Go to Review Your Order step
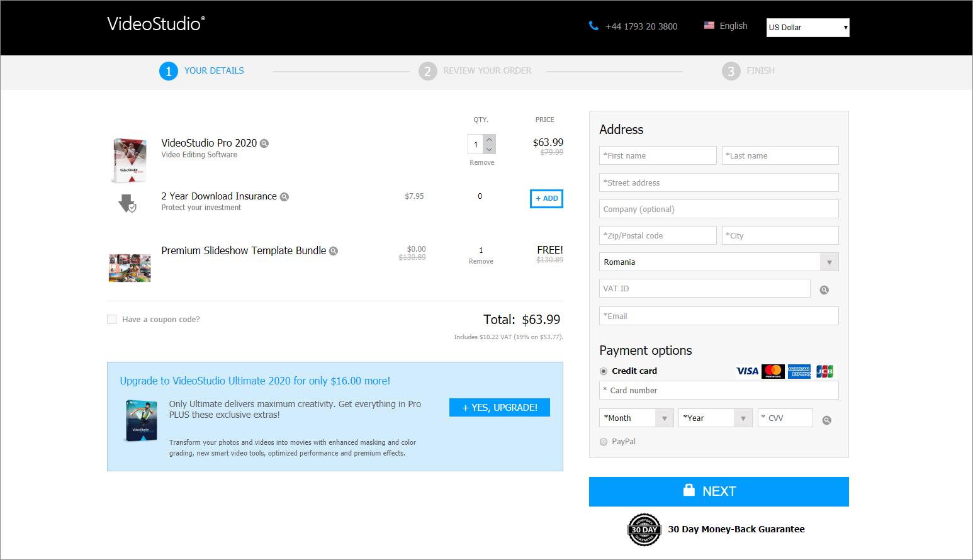This screenshot has width=973, height=560. [x=487, y=71]
